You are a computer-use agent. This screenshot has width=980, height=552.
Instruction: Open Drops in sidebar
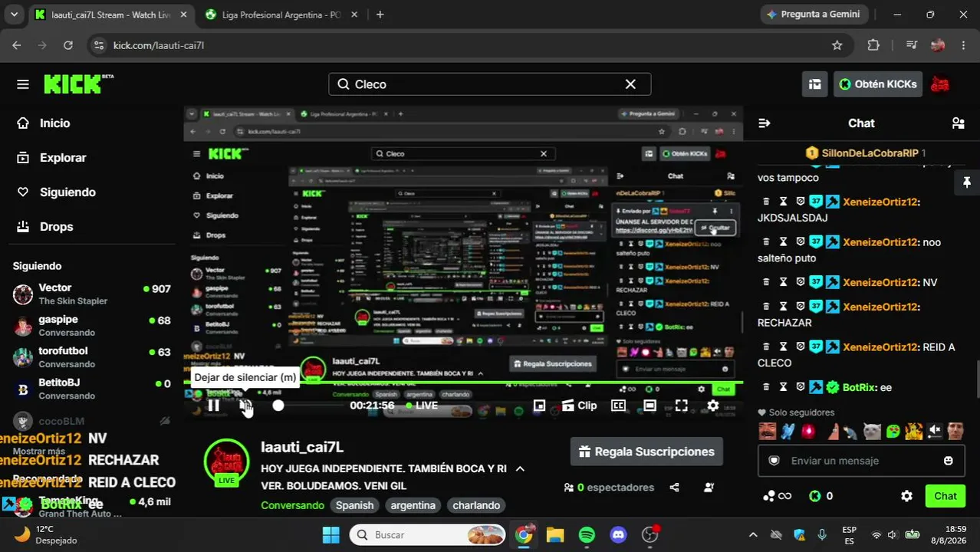pos(56,226)
